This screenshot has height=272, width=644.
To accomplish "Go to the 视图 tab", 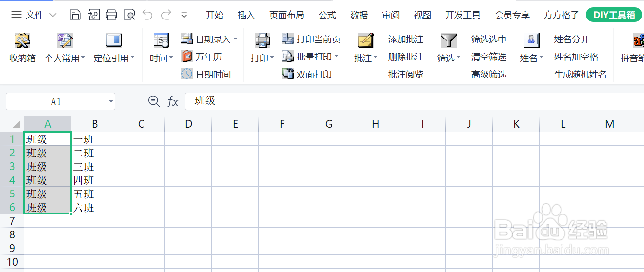I will (423, 15).
